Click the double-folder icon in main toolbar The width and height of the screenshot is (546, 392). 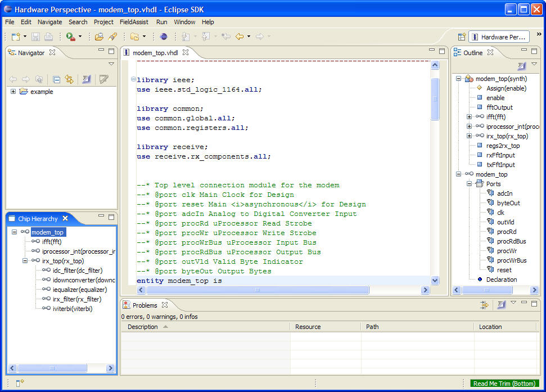pyautogui.click(x=134, y=37)
